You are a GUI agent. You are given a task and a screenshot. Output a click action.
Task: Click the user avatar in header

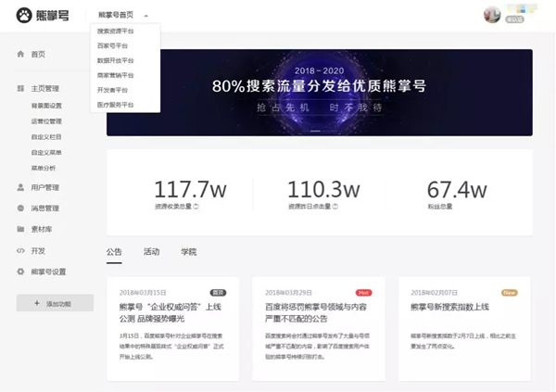coord(492,15)
